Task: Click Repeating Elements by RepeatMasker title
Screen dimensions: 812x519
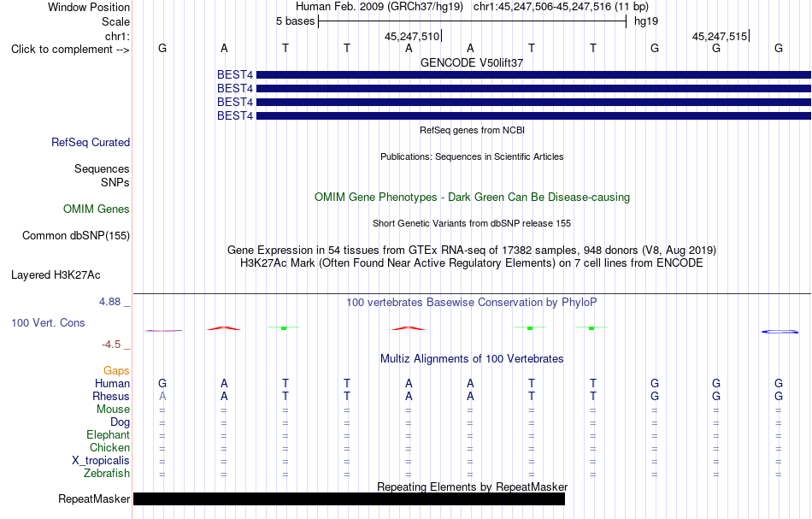Action: click(473, 487)
